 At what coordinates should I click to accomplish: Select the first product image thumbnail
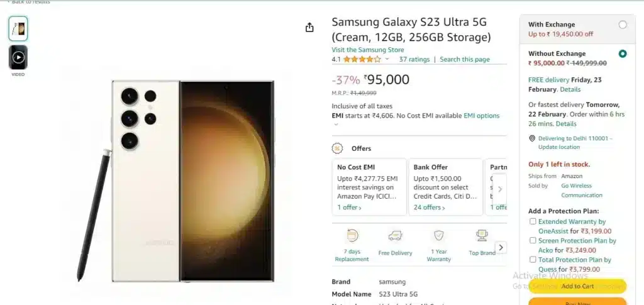(18, 29)
